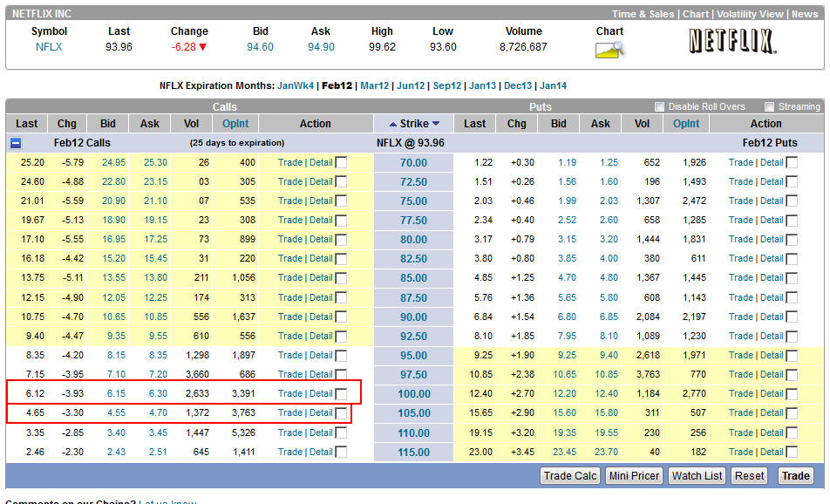This screenshot has height=504, width=830.
Task: Click the NFLX symbol link
Action: tap(49, 47)
